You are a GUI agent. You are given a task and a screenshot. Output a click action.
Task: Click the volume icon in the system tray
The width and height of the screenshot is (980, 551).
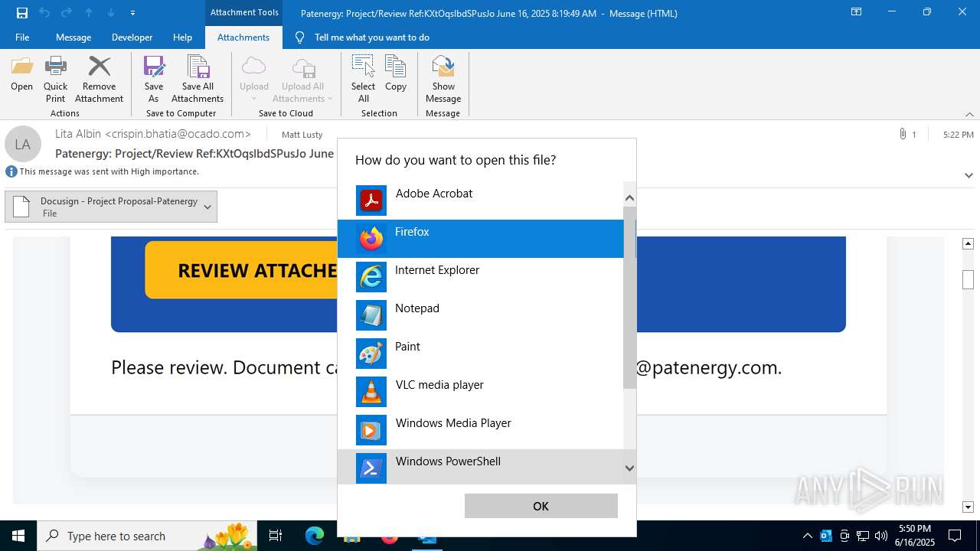(x=880, y=536)
